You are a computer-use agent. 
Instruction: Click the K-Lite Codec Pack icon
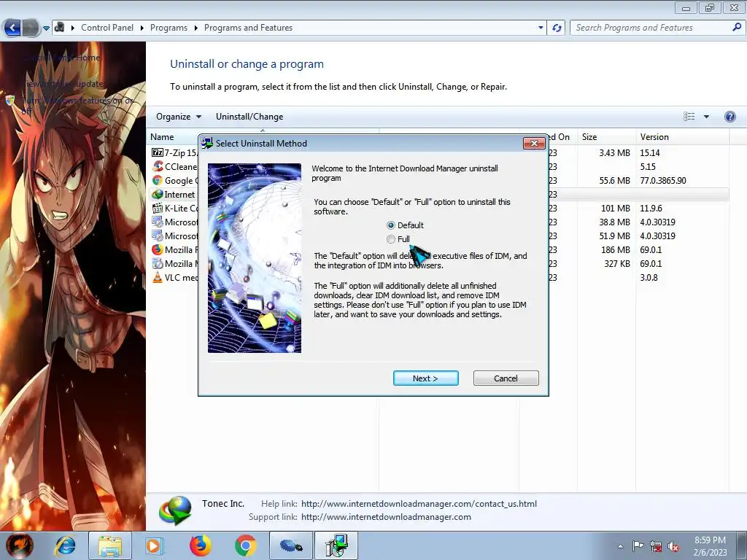tap(158, 208)
